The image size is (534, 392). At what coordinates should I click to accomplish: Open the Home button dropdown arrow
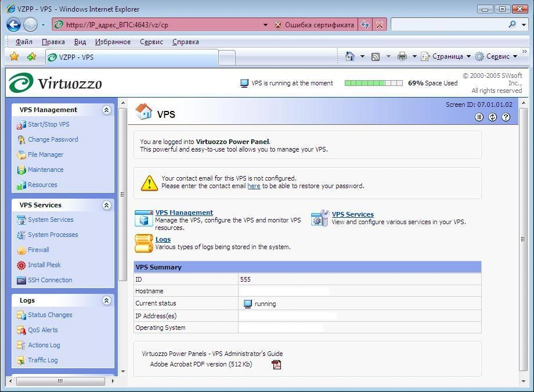point(362,56)
